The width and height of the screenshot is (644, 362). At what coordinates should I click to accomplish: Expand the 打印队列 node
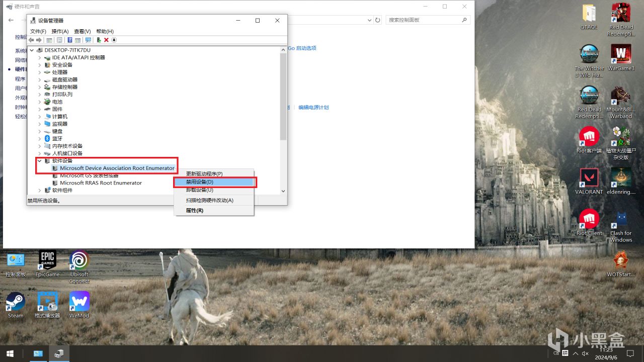[x=40, y=94]
